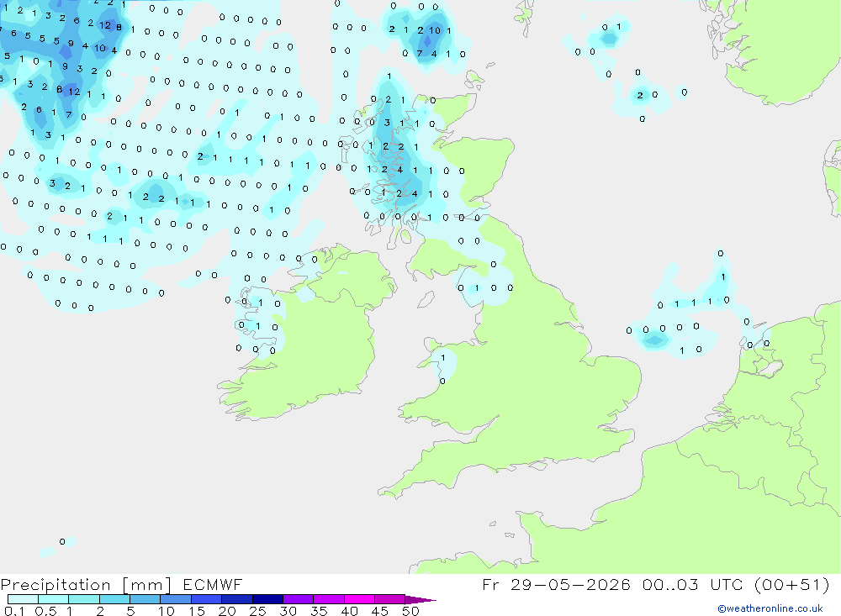Click the legend label '30'

point(288,611)
